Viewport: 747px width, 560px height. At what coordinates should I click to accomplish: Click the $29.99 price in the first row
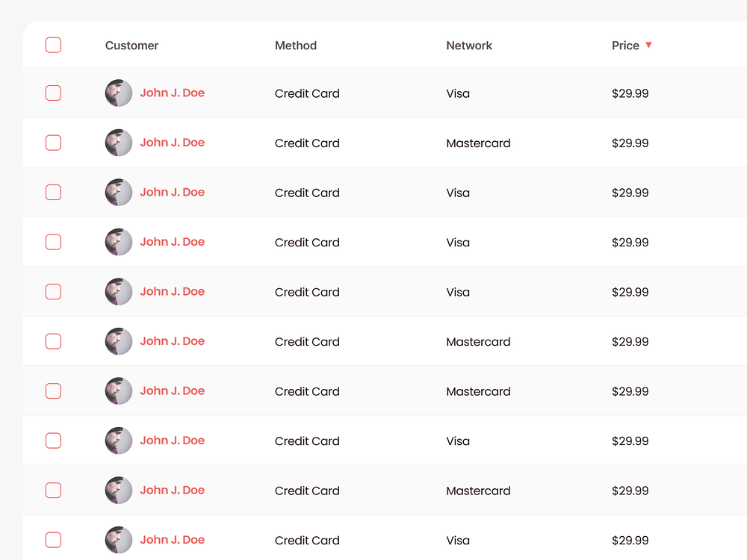[x=630, y=93]
